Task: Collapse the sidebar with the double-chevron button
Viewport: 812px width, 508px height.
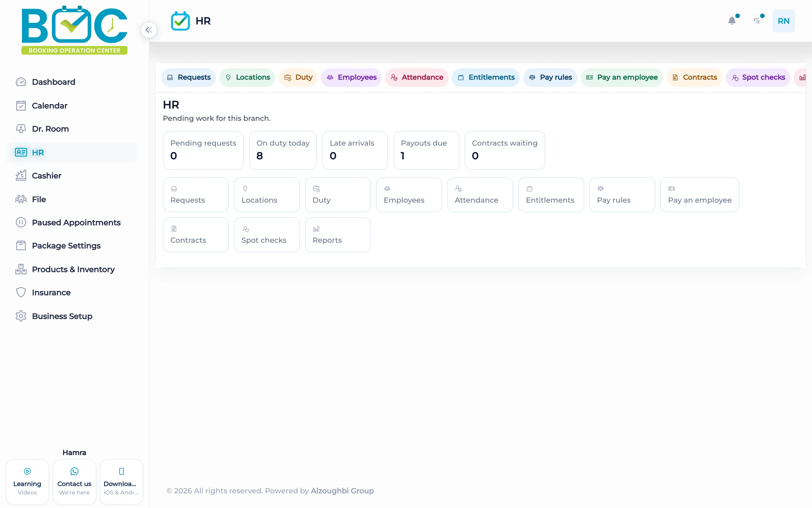Action: click(x=149, y=30)
